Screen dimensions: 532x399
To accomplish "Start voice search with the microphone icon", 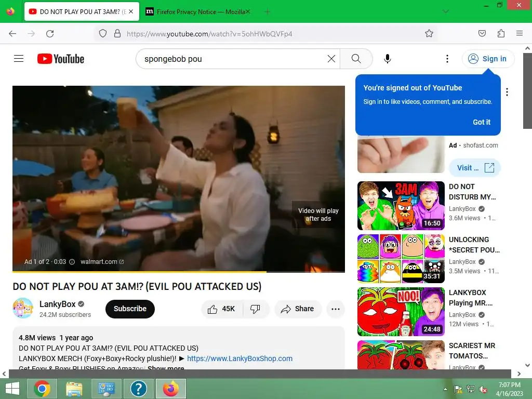I will tap(388, 59).
